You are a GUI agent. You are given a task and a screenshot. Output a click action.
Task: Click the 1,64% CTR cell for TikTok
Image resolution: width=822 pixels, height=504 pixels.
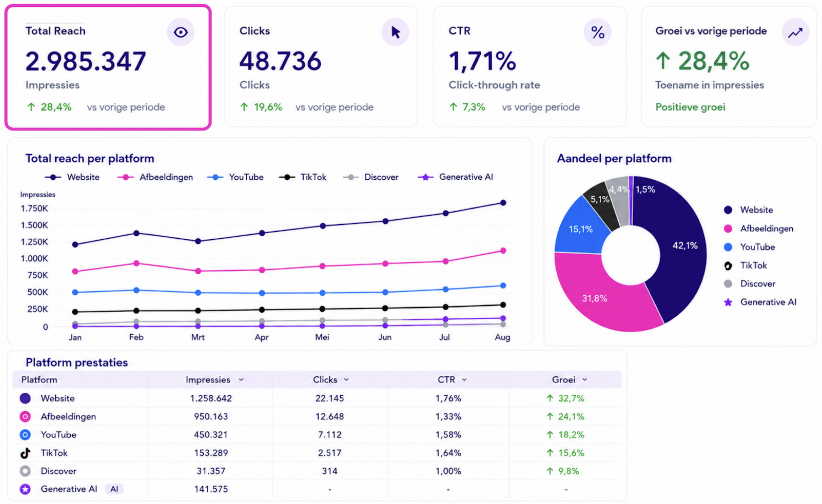click(x=448, y=453)
